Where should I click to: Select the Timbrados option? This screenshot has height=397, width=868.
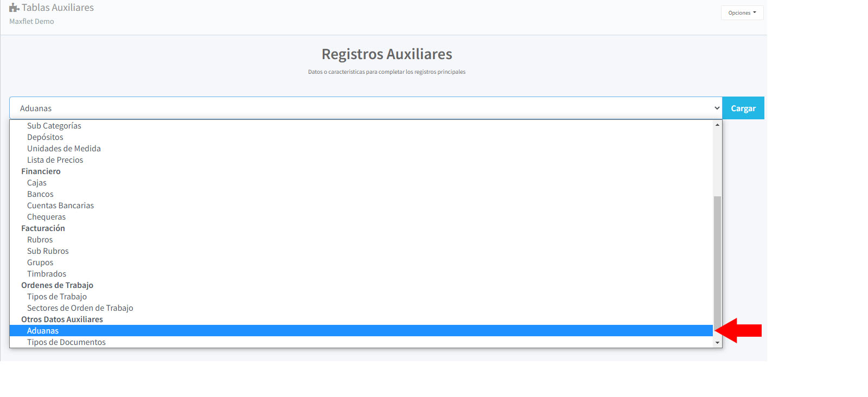point(47,274)
